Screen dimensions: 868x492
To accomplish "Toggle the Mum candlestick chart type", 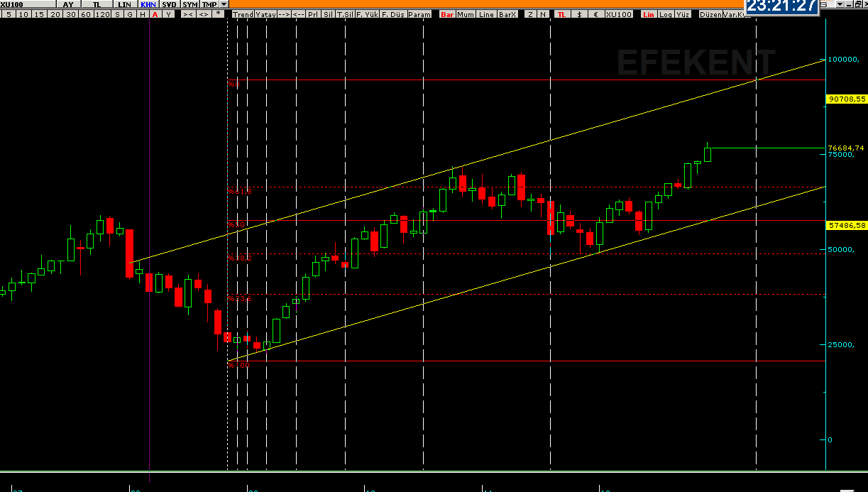I will [x=466, y=14].
